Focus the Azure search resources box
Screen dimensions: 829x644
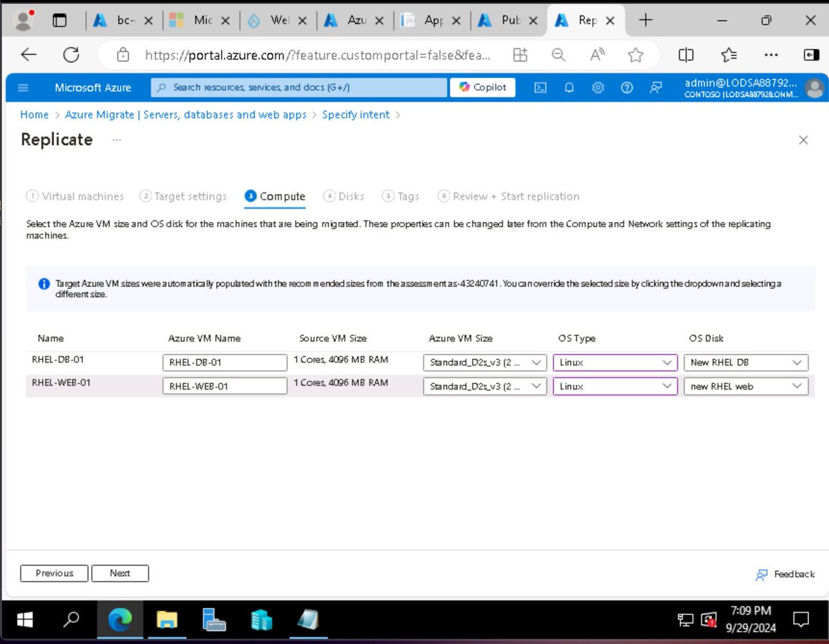299,87
